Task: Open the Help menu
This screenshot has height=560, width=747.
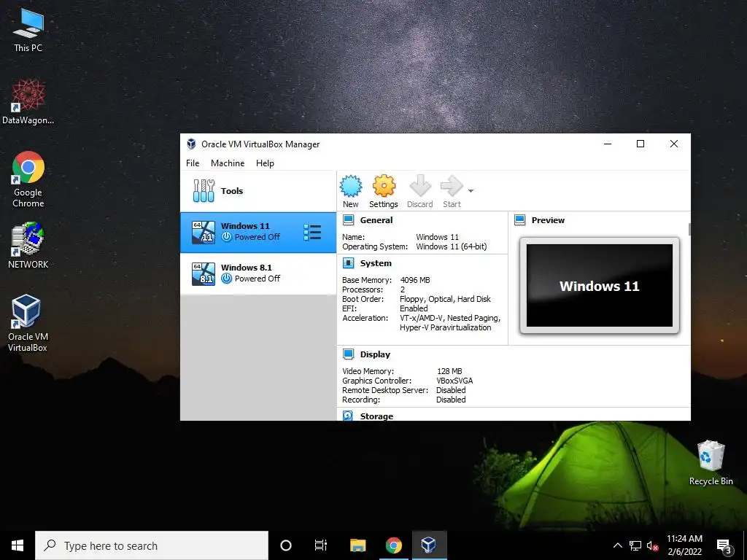Action: (x=265, y=163)
